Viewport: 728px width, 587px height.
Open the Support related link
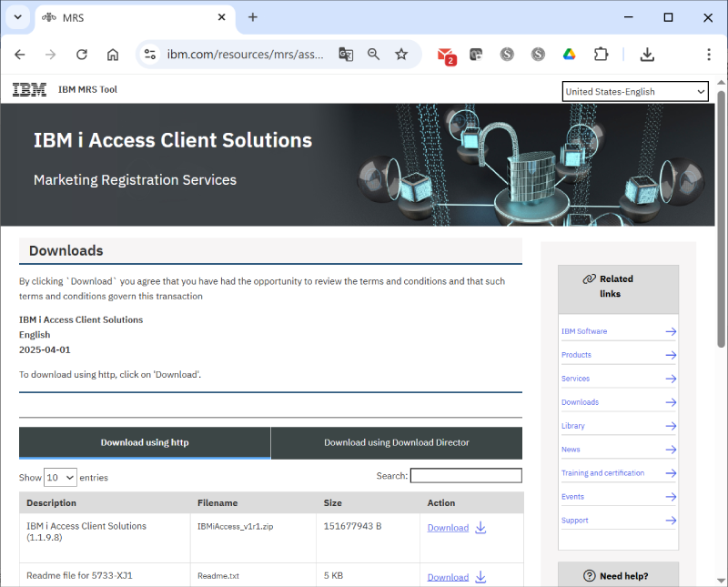coord(575,521)
